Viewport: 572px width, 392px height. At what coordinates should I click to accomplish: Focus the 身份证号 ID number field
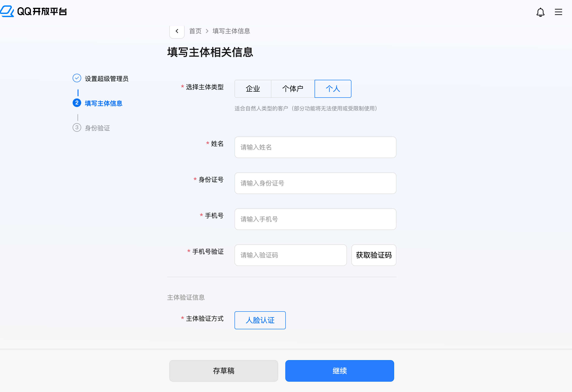click(315, 183)
